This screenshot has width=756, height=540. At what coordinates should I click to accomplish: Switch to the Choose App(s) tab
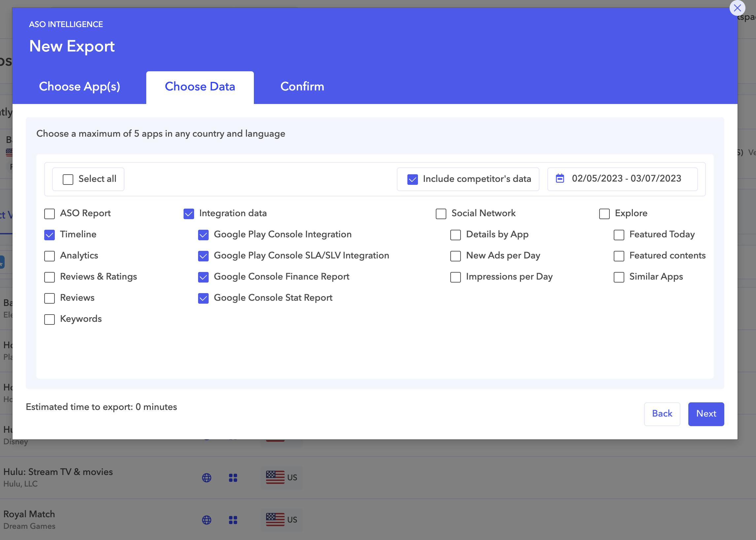coord(80,87)
